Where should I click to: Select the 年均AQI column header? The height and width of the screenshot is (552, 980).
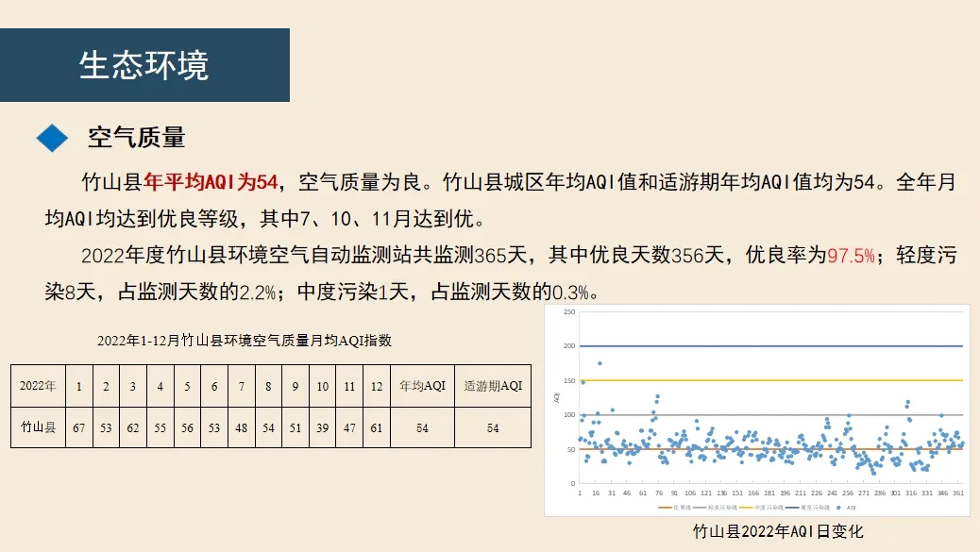[x=423, y=386]
